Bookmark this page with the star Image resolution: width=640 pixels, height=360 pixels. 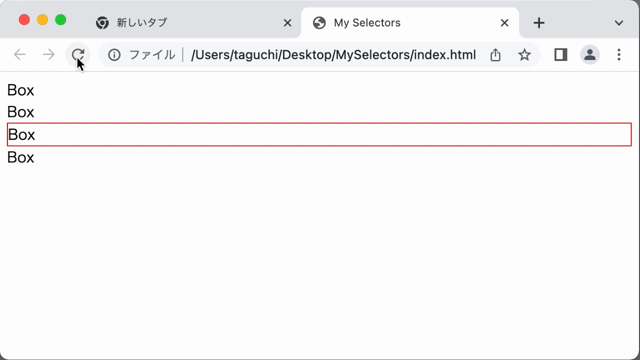click(524, 55)
